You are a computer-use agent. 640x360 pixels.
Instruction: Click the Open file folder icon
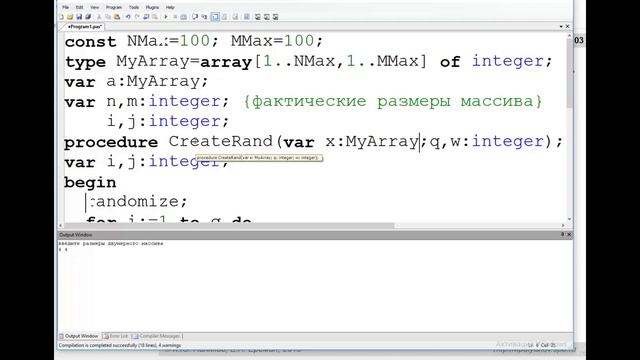(70, 17)
